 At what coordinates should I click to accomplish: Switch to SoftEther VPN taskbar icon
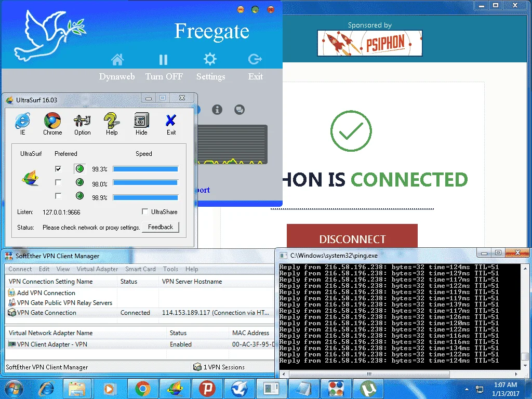336,389
